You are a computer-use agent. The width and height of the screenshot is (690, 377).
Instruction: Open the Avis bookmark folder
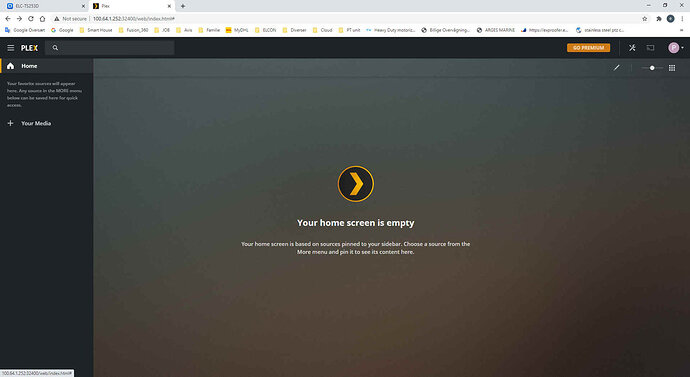click(x=184, y=30)
